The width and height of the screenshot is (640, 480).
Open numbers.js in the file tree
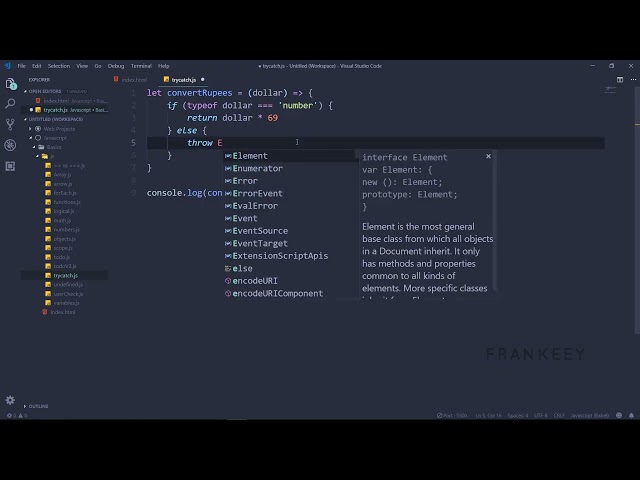[66, 229]
